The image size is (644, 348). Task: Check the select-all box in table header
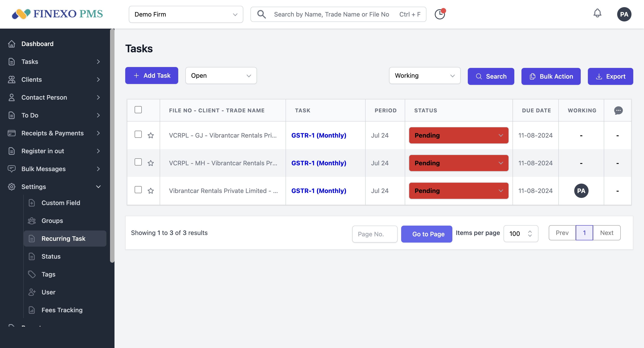tap(138, 110)
